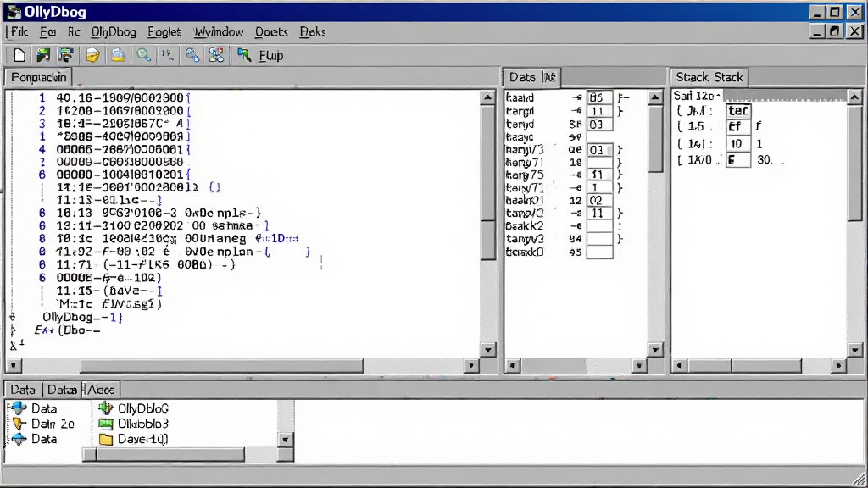Click the value field in the teryd row

(599, 124)
